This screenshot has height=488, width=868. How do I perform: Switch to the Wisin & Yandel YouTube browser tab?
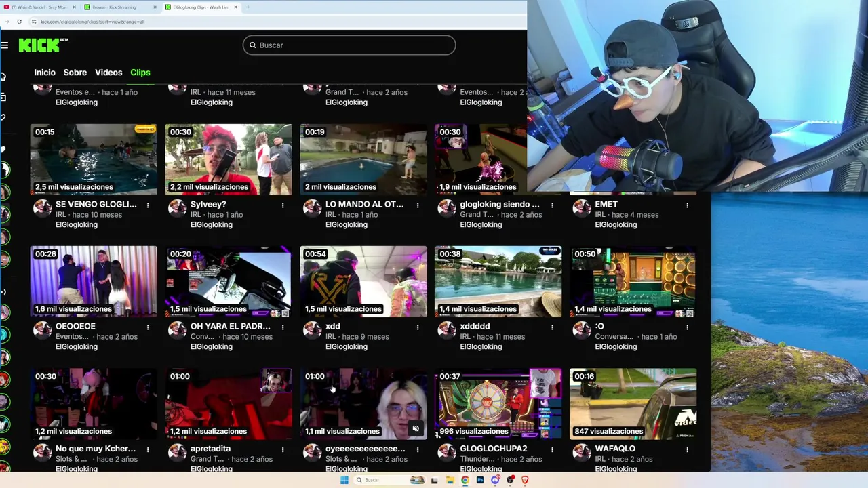[x=39, y=7]
